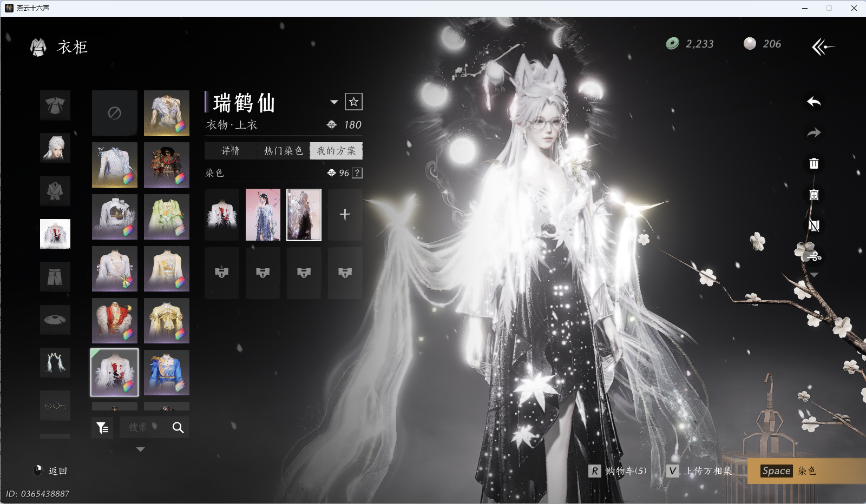Select the Undo icon on the right panel
The height and width of the screenshot is (504, 866).
coord(813,102)
